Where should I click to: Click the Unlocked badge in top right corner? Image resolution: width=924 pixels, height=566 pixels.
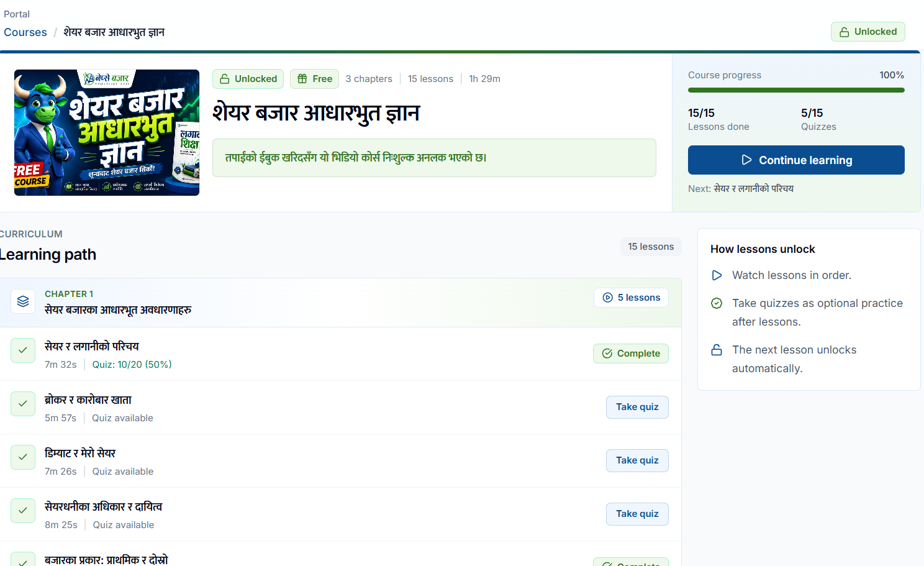click(x=867, y=32)
